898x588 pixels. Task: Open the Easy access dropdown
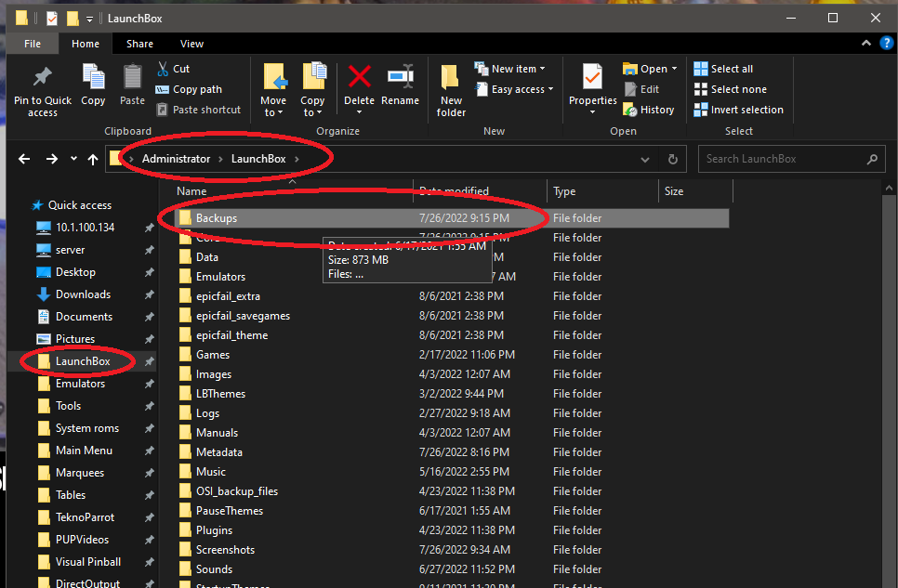pyautogui.click(x=514, y=89)
